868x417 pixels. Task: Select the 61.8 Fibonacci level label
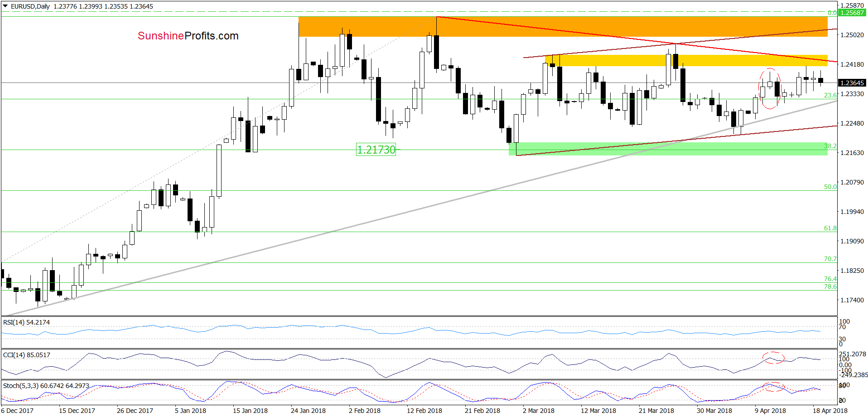coord(830,228)
